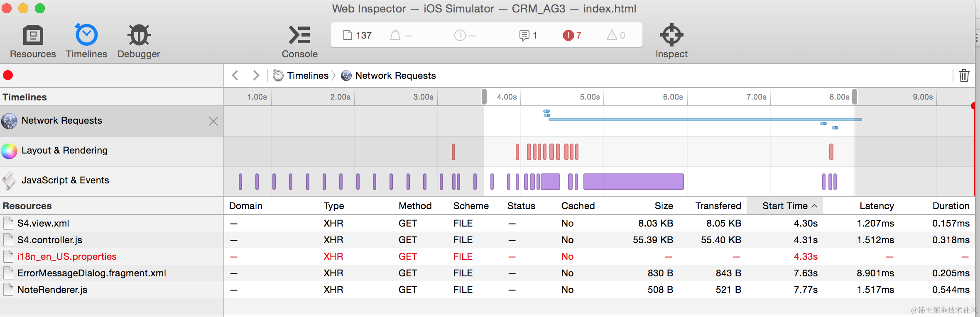Clear timeline with the trash icon

click(x=964, y=76)
